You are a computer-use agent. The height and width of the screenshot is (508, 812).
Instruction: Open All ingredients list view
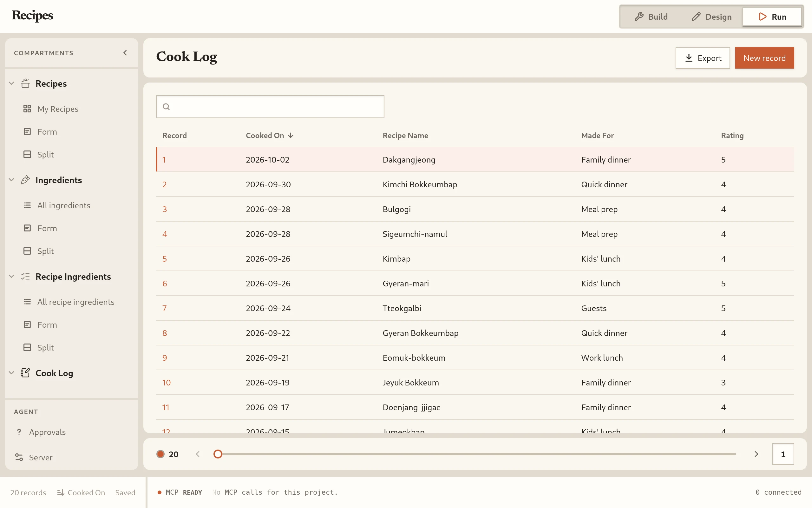point(56,205)
